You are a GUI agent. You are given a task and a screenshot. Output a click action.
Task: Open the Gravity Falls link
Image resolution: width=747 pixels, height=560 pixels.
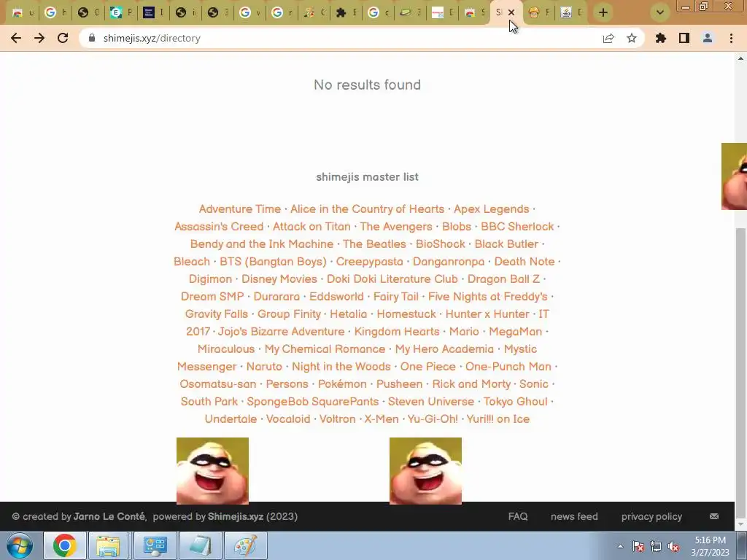[216, 314]
